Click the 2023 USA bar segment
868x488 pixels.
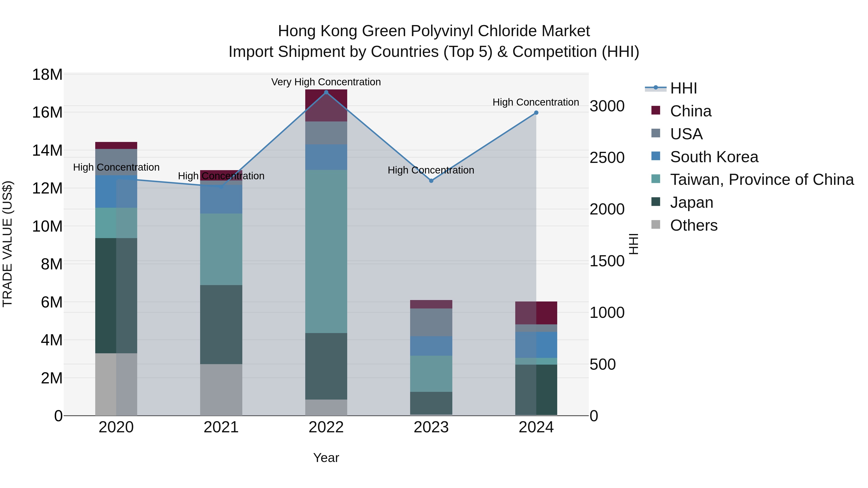point(431,323)
